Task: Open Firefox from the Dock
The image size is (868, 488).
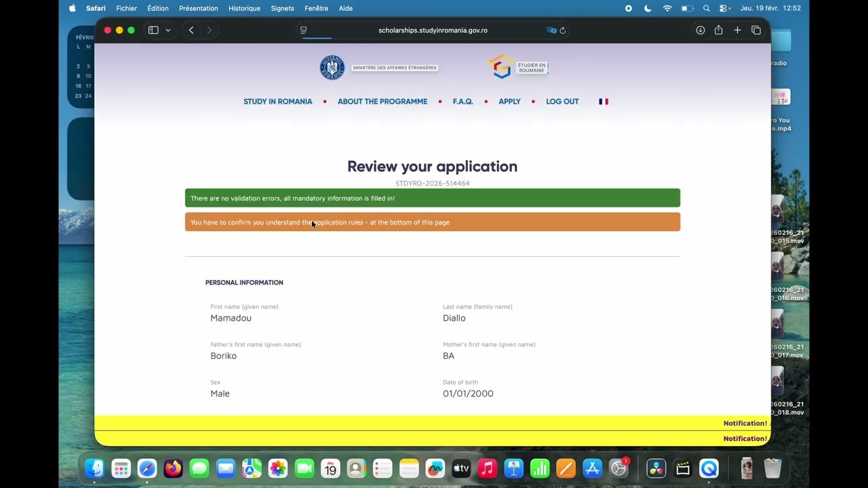Action: click(173, 468)
